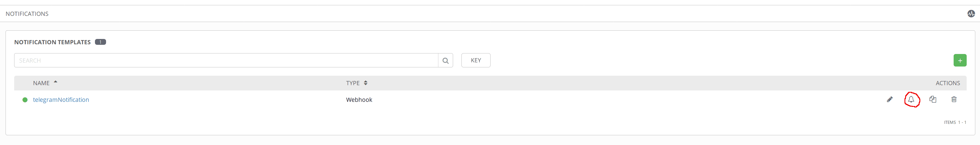This screenshot has height=145, width=980.
Task: Copy the telegramNotification template
Action: 933,100
